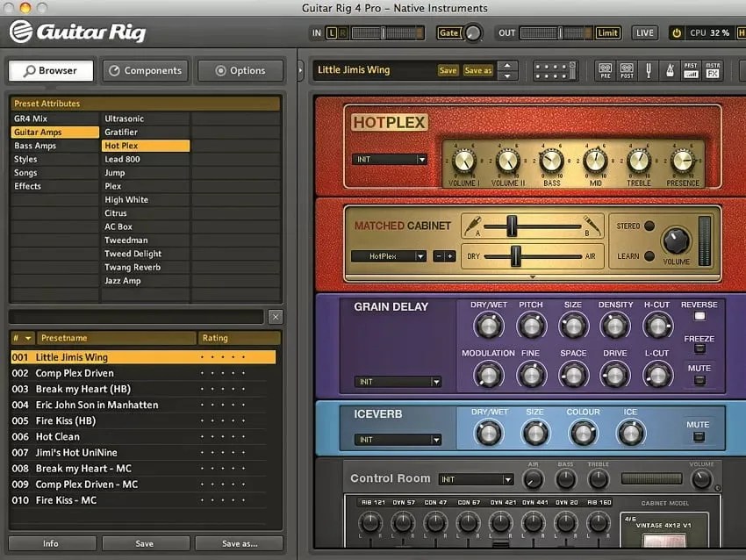Open the HotPlex preset dropdown

pyautogui.click(x=389, y=159)
